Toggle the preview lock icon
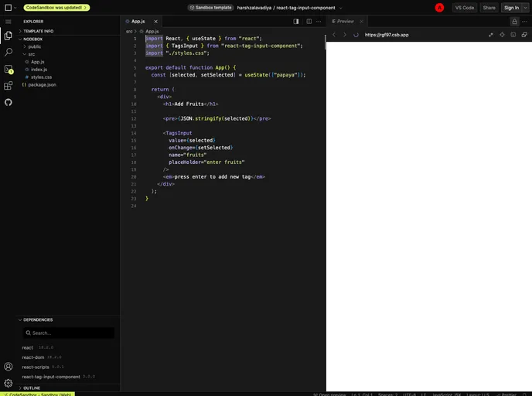The image size is (532, 396). tap(514, 22)
